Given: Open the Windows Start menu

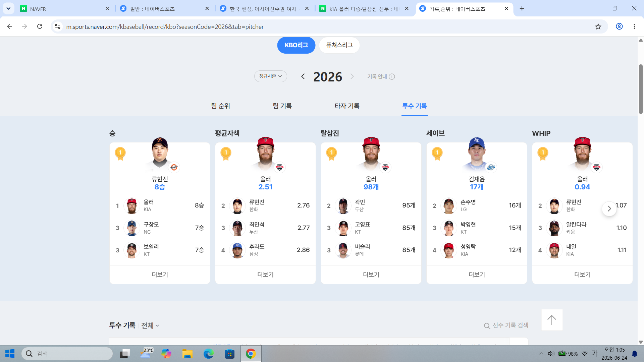Looking at the screenshot, I should point(10,354).
